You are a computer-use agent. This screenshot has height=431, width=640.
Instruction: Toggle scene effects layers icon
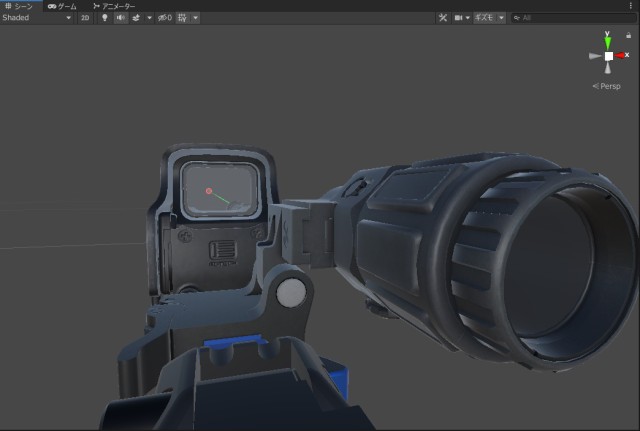(136, 18)
